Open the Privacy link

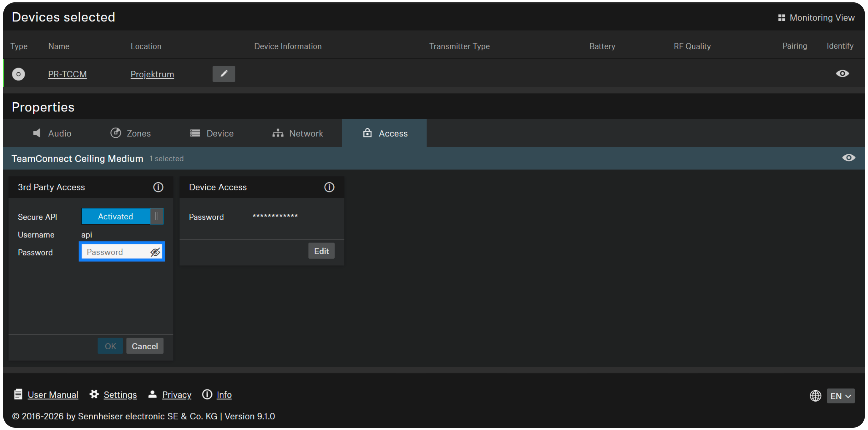[x=177, y=395]
